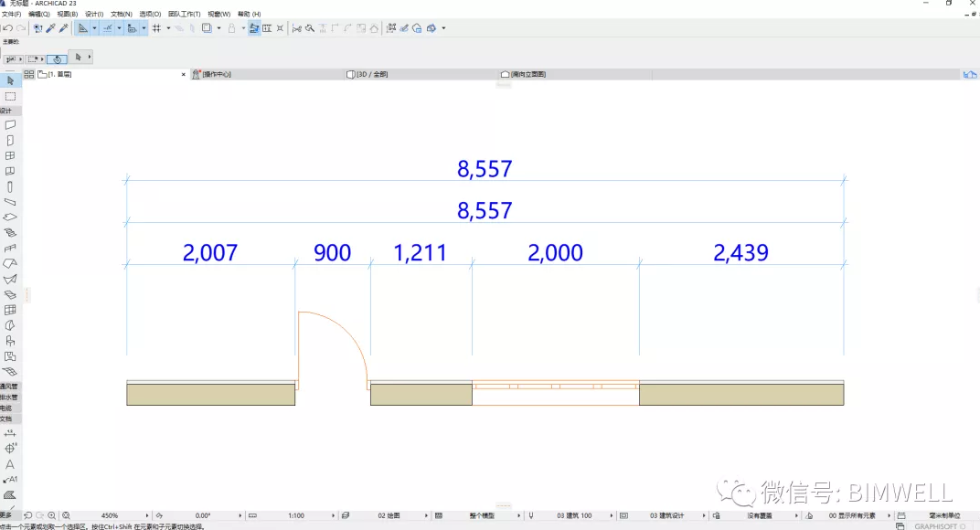Select the Mesh tool

[10, 371]
